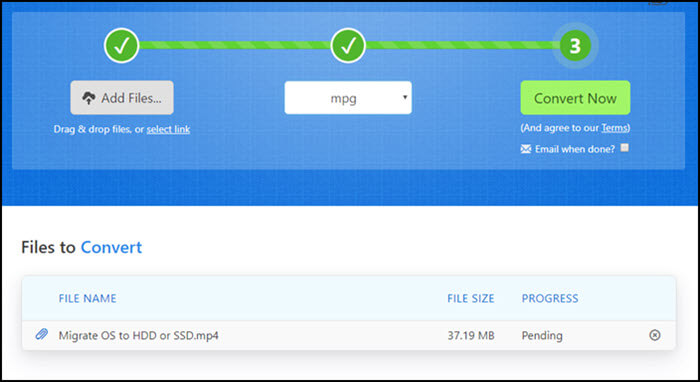
Task: Select file name Migrate OS to HDD or SSD.mp4
Action: [138, 335]
